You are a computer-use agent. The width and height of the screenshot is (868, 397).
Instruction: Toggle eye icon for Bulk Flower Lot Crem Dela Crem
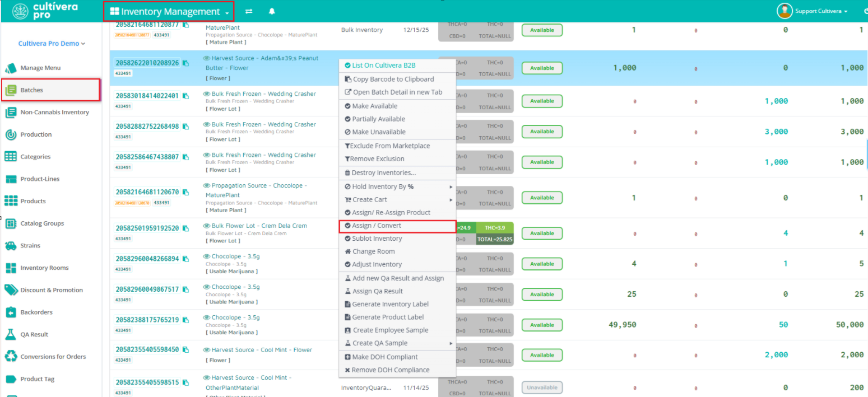207,226
